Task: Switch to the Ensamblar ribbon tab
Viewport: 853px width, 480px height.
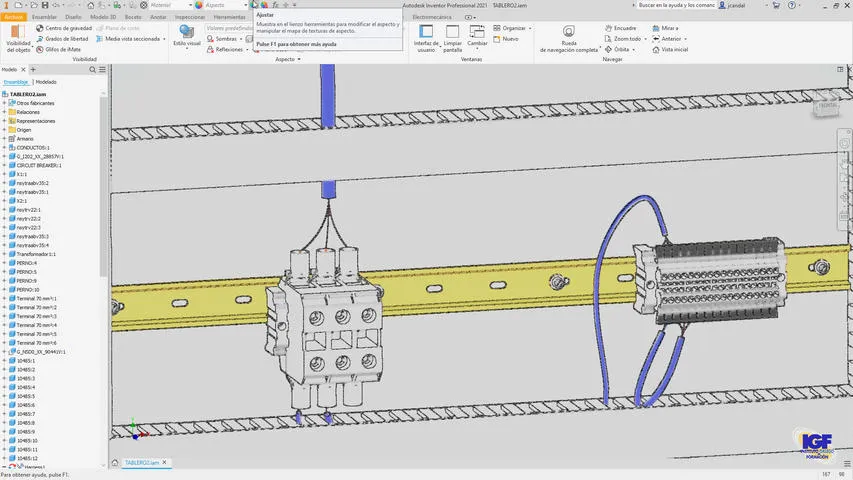Action: coord(44,17)
